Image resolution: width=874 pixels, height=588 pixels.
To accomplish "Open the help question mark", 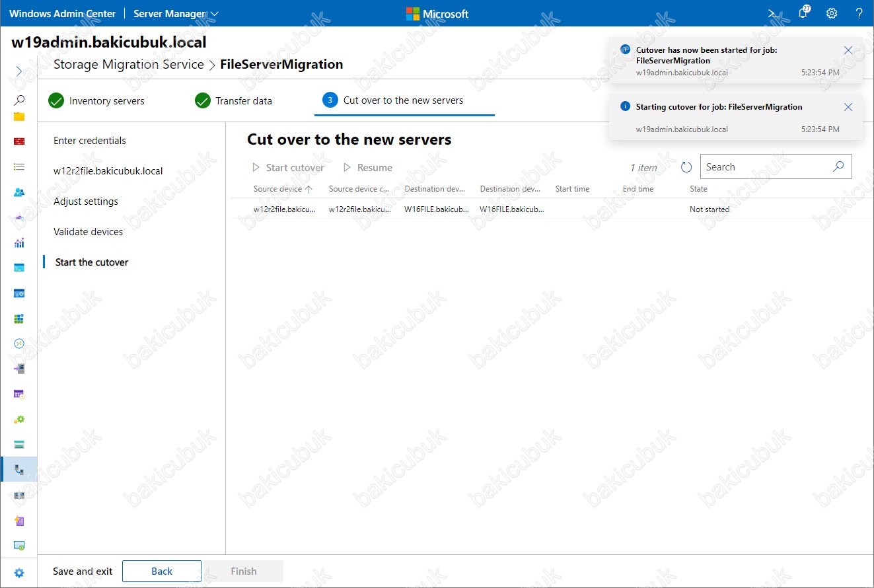I will 859,13.
